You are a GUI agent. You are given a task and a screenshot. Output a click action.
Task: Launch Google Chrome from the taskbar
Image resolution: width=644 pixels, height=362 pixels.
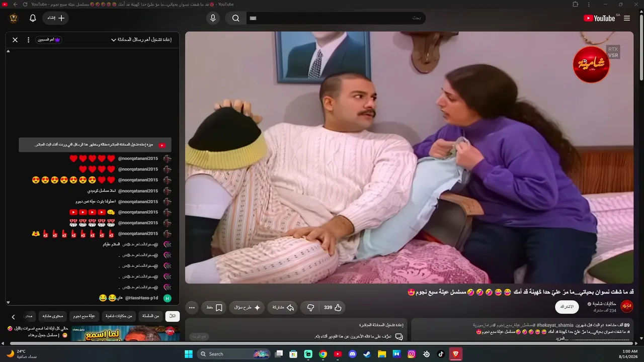(323, 354)
